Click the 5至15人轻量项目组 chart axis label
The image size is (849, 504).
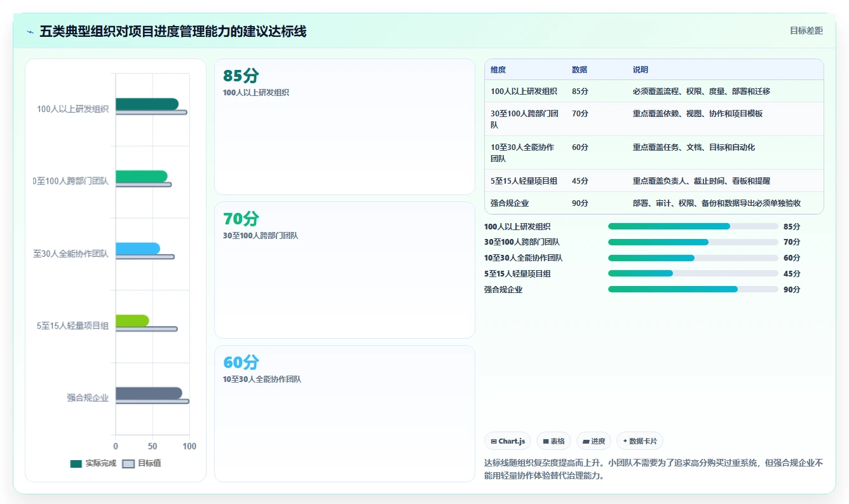[73, 326]
